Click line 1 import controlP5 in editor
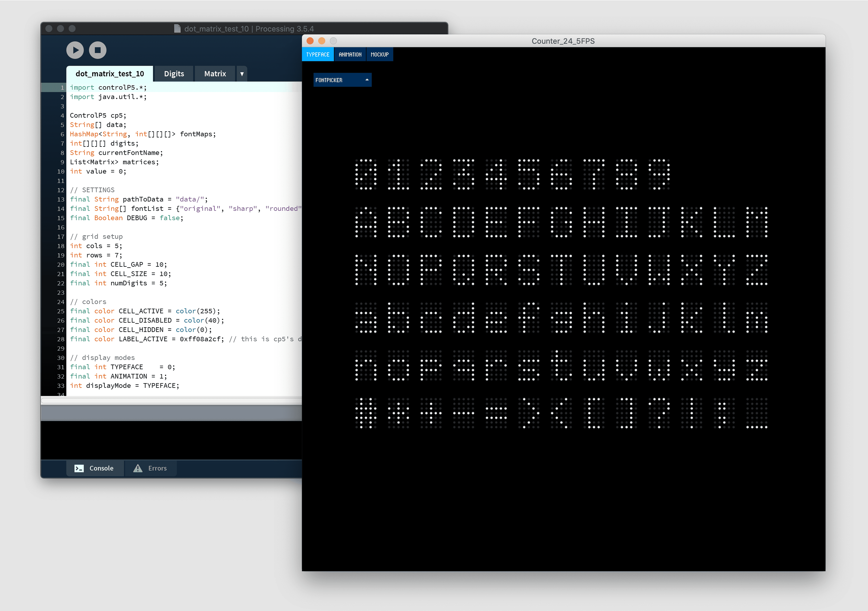Viewport: 868px width, 611px height. click(108, 87)
